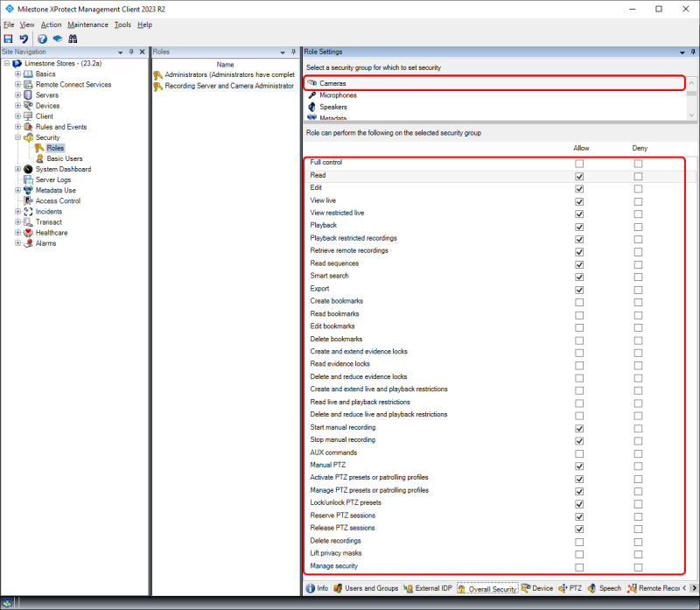Open the Help question-mark toolbar icon
Viewport: 700px width, 610px height.
(x=42, y=39)
